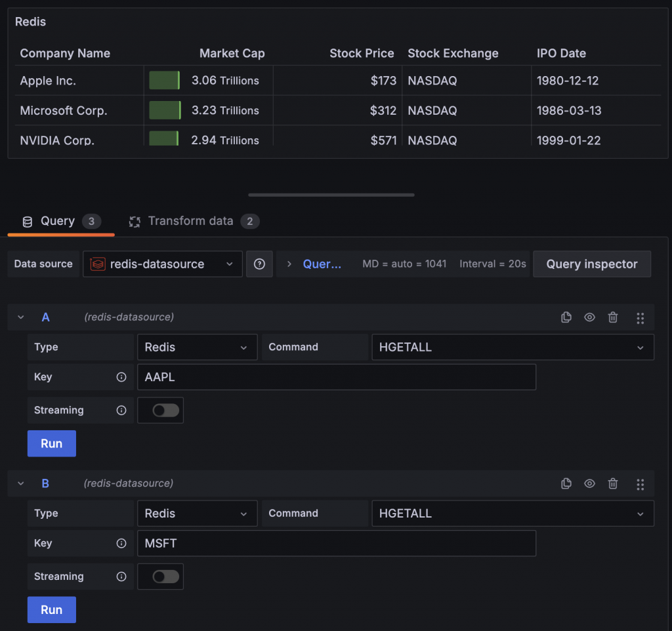Click query B name label
This screenshot has height=631, width=672.
pos(45,483)
